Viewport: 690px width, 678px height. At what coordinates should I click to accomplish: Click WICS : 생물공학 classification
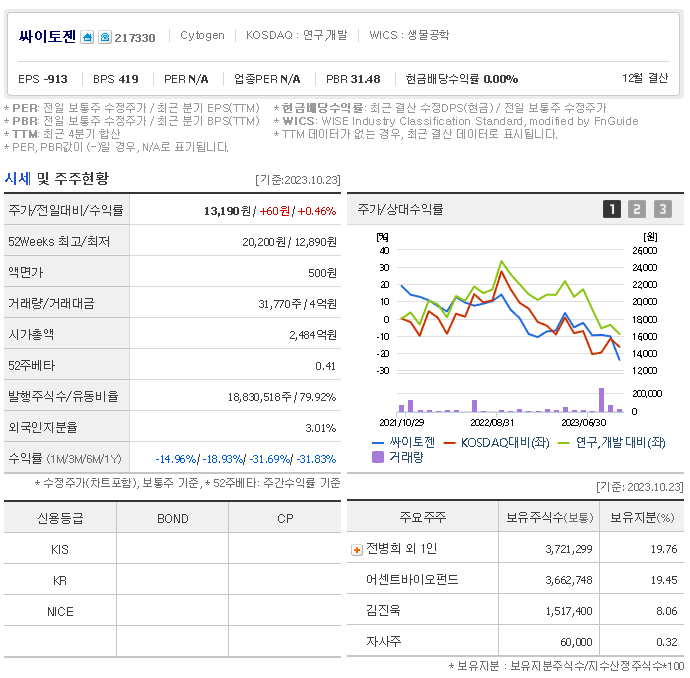409,35
